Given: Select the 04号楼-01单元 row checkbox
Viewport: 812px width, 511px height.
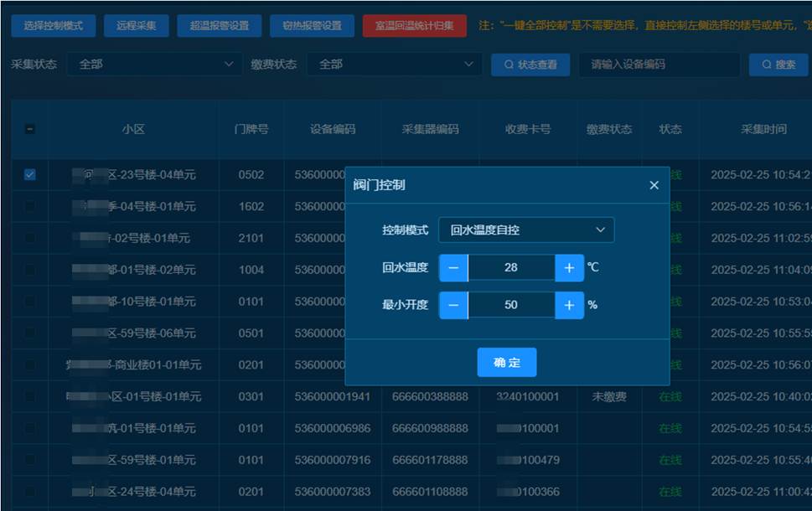Looking at the screenshot, I should [30, 206].
